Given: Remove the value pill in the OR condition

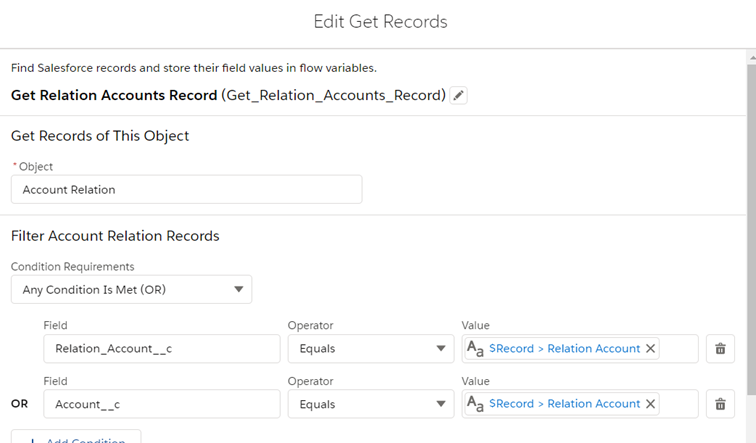Looking at the screenshot, I should click(650, 404).
